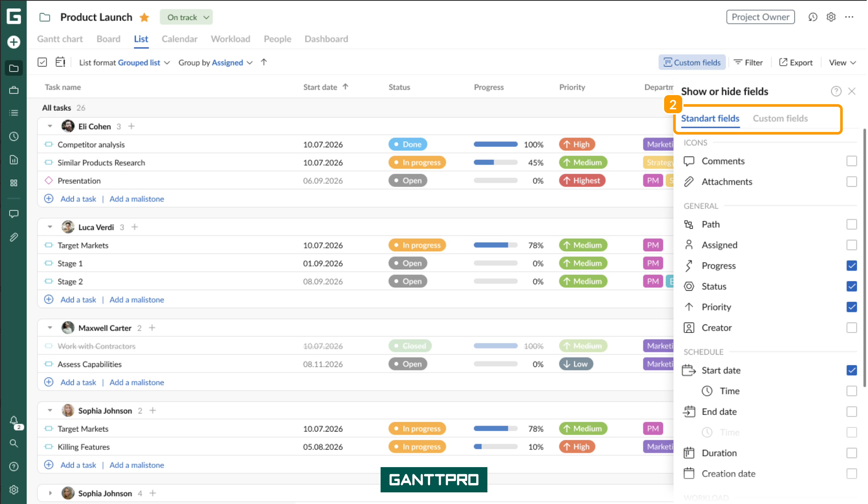Uncheck the Progress field checkbox
The height and width of the screenshot is (504, 868).
(851, 266)
